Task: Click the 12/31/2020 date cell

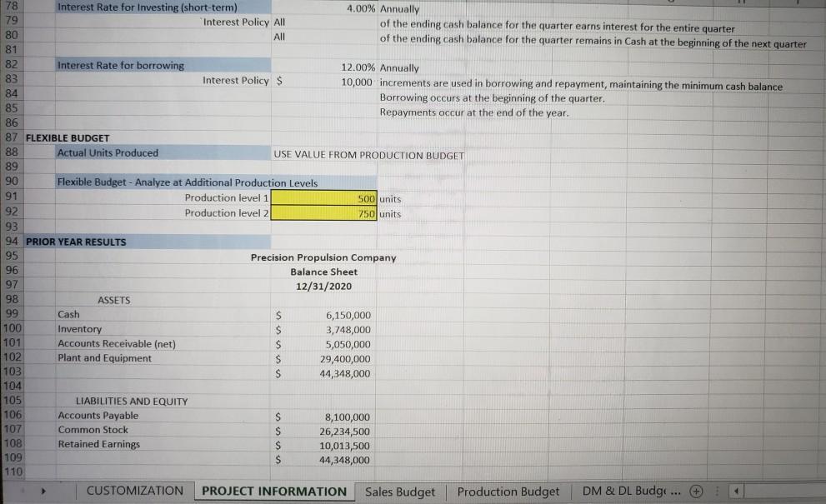Action: [x=323, y=286]
